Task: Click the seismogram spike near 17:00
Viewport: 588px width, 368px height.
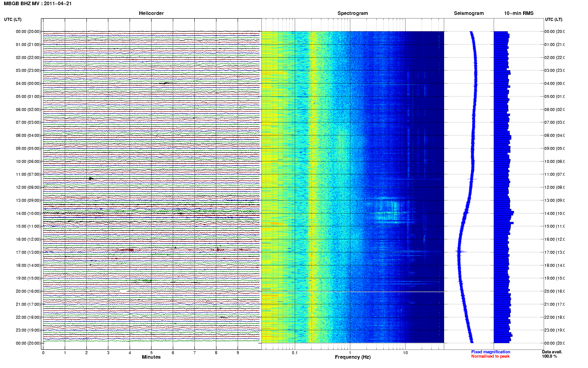Action: click(461, 251)
